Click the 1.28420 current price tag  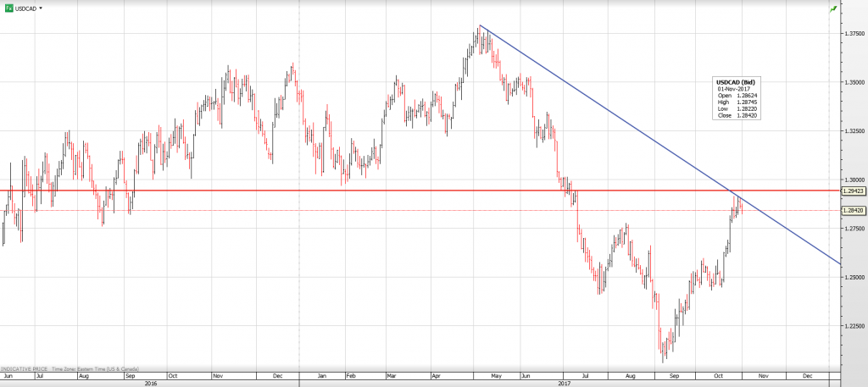click(852, 210)
